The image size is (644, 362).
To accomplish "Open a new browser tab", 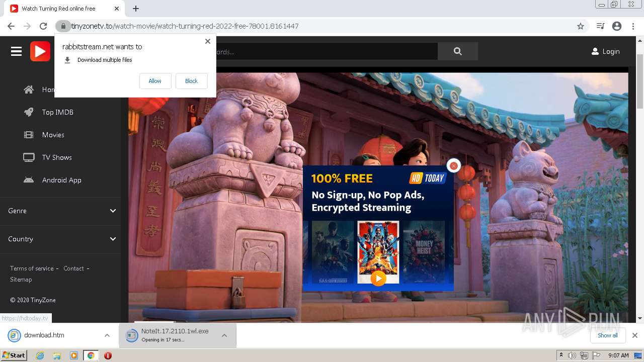I will [136, 9].
